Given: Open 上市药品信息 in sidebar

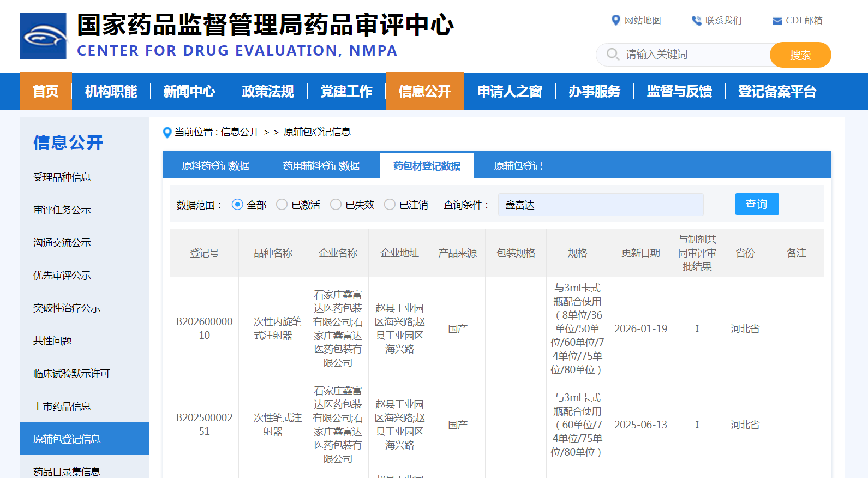Looking at the screenshot, I should (85, 406).
